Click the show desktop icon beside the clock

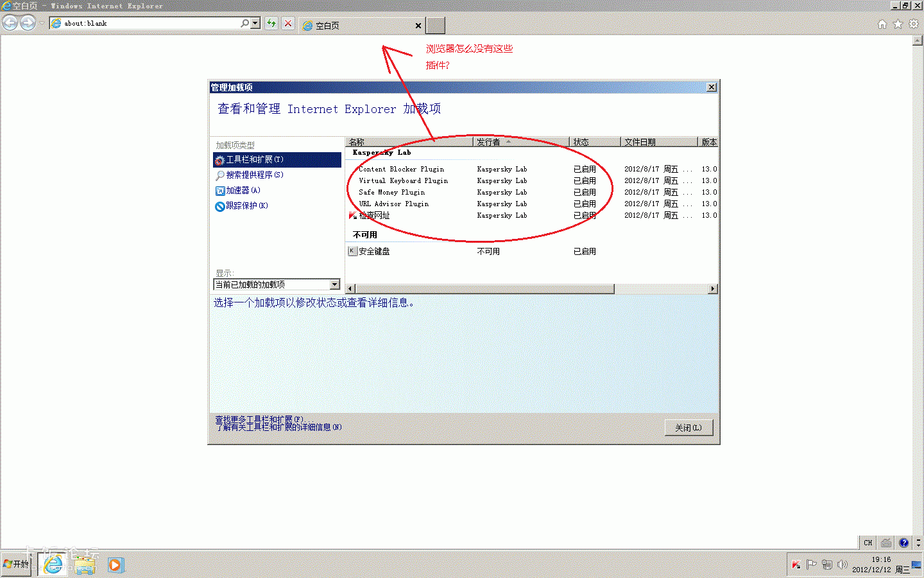(x=917, y=565)
